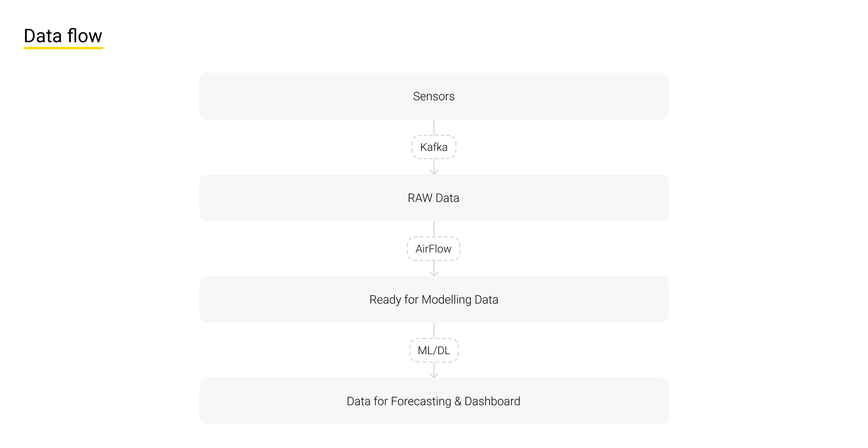868x448 pixels.
Task: Click the Data for Forecasting & Dashboard block
Action: coord(434,401)
